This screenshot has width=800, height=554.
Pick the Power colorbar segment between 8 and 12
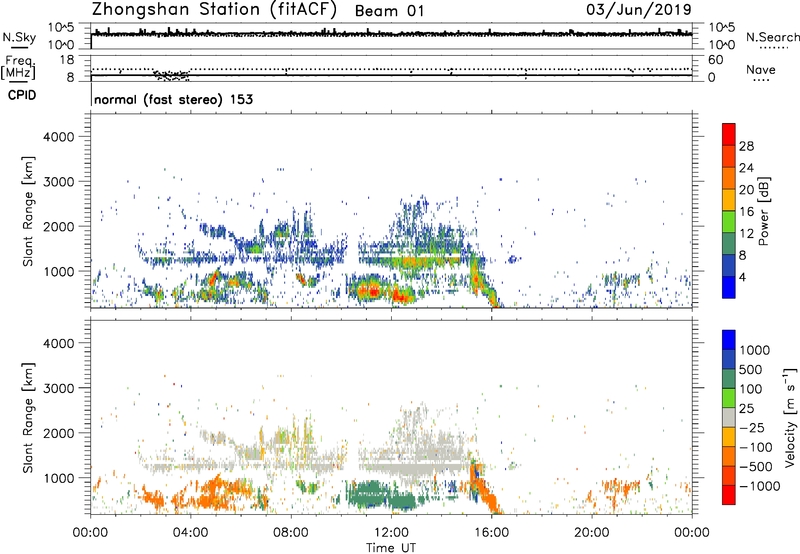click(x=729, y=244)
